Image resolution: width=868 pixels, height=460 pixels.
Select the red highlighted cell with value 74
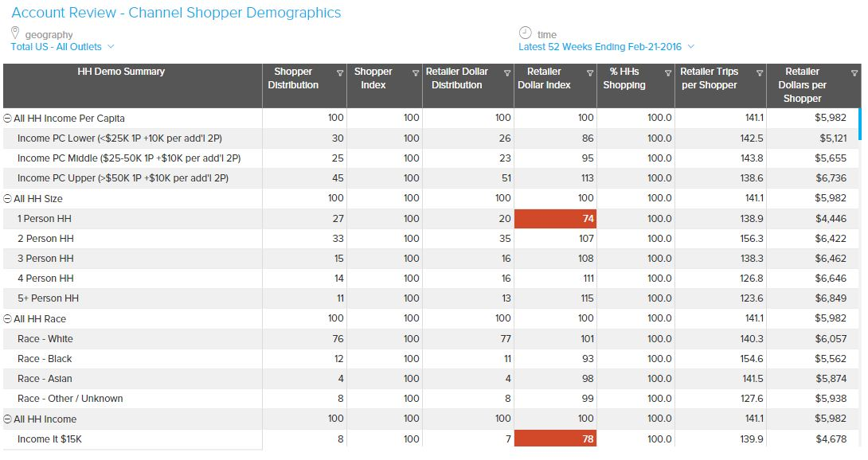[x=555, y=219]
